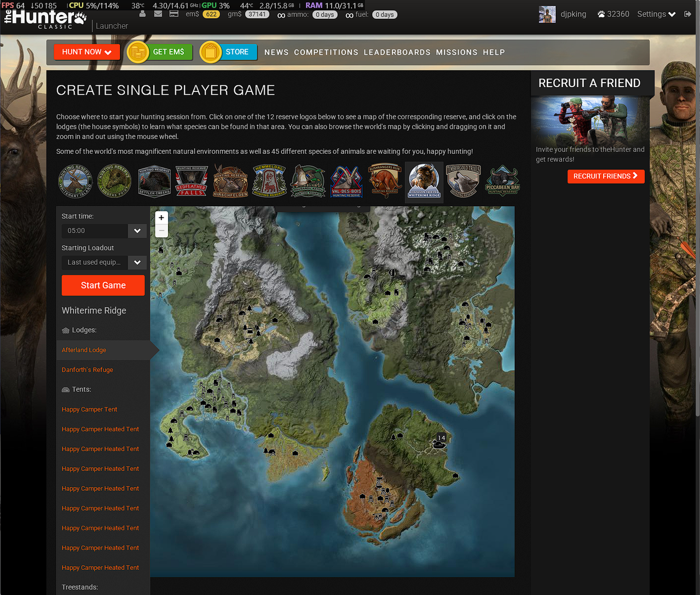Zoom in the map with plus button

click(161, 218)
